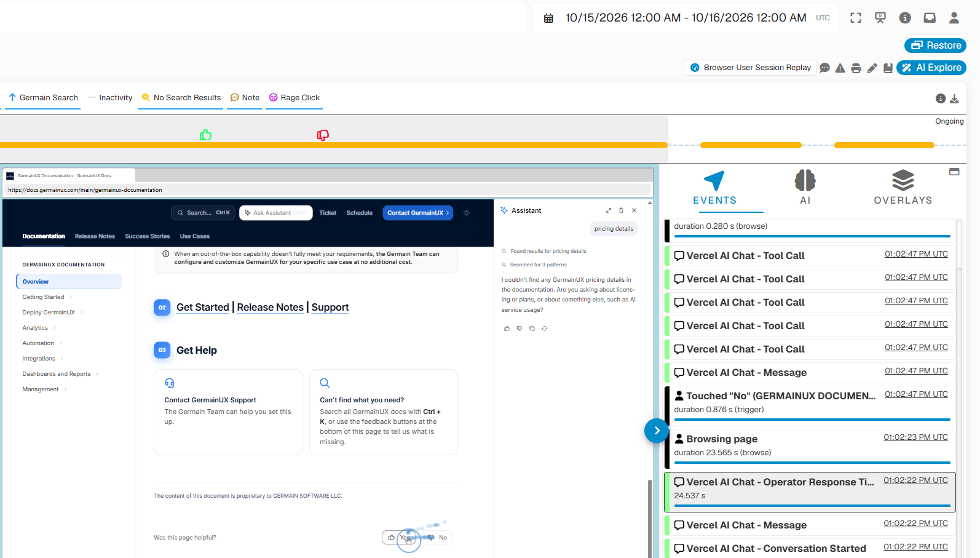Viewport: 980px width, 558px height.
Task: Enter fullscreen mode via the expand icon
Action: click(856, 18)
